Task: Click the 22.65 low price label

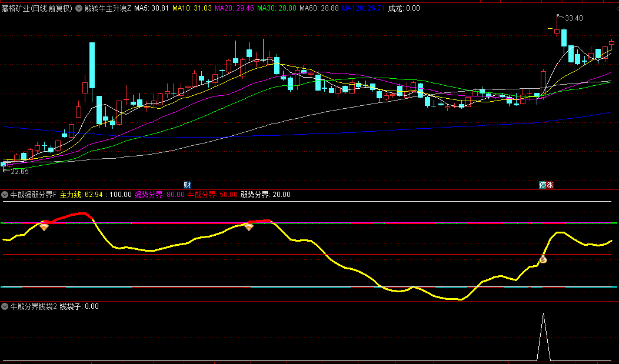Action: 19,171
